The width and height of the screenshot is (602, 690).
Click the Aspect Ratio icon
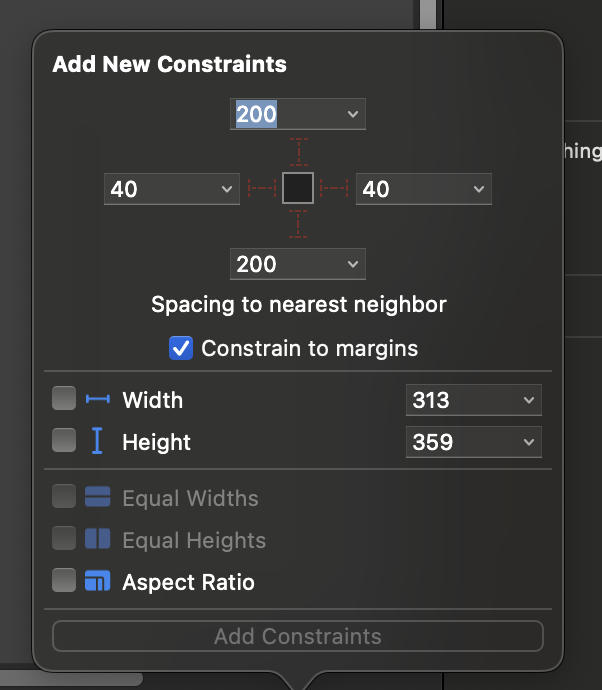[x=97, y=582]
